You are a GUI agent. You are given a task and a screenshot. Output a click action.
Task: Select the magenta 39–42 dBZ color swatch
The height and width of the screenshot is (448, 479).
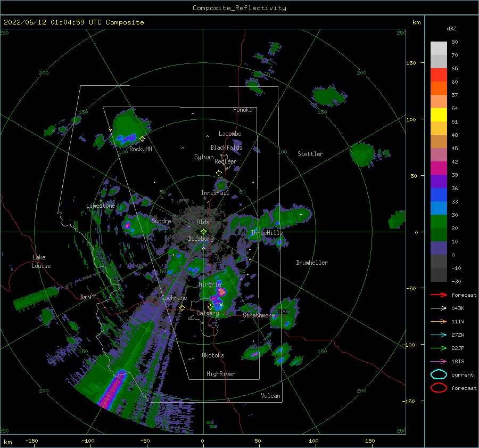click(x=439, y=168)
